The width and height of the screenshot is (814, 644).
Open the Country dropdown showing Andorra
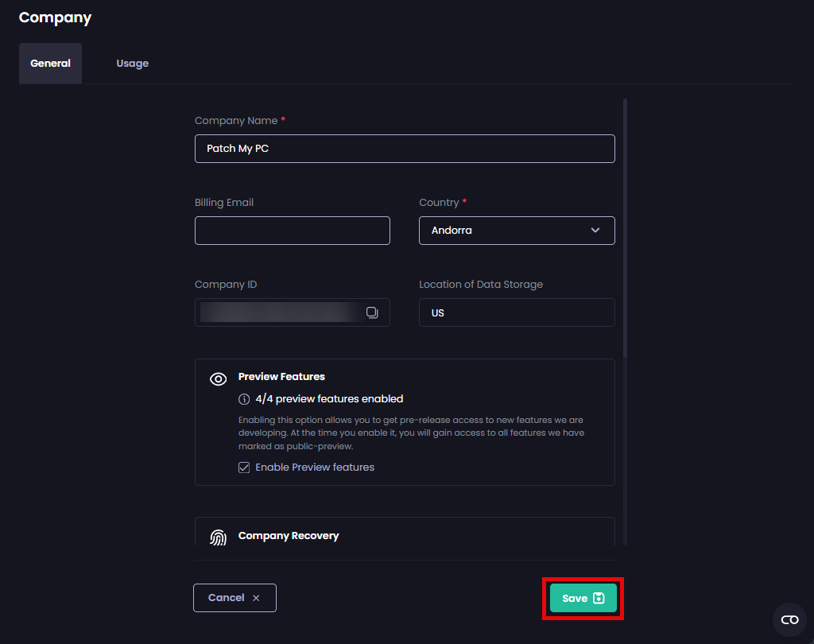click(x=517, y=230)
